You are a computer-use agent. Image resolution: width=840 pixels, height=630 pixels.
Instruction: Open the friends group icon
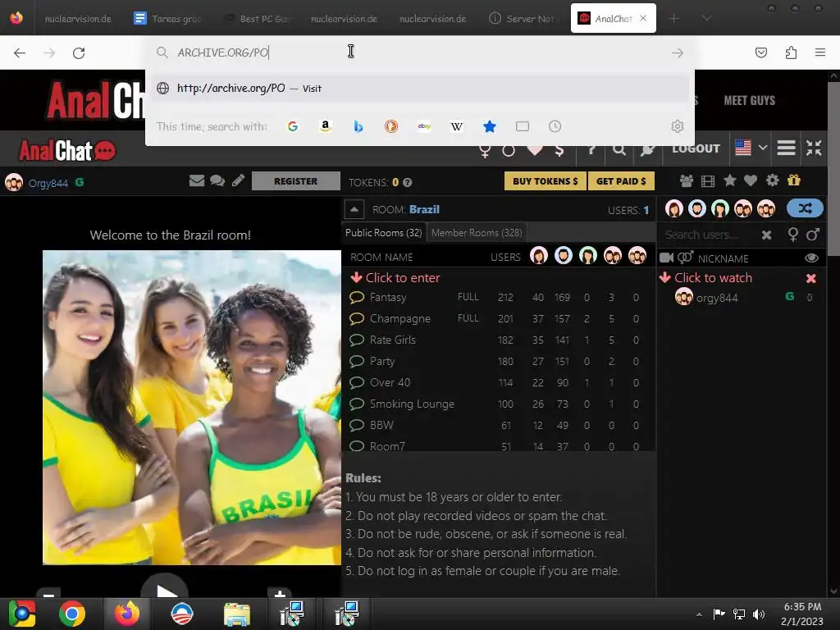(x=687, y=181)
